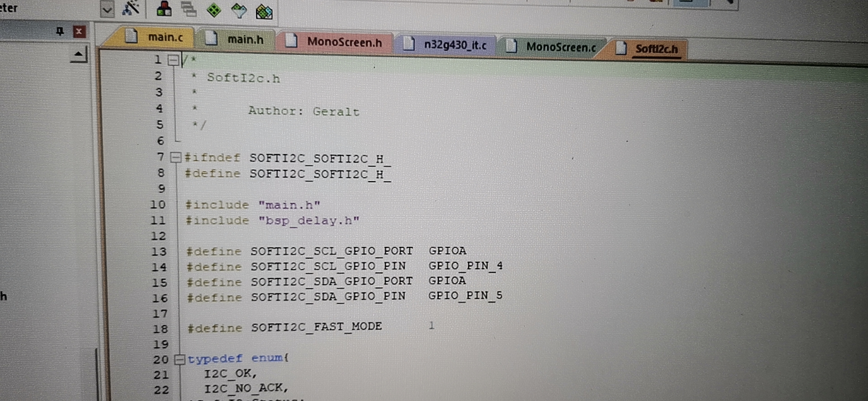Close the left project panel
The width and height of the screenshot is (868, 401).
(79, 32)
